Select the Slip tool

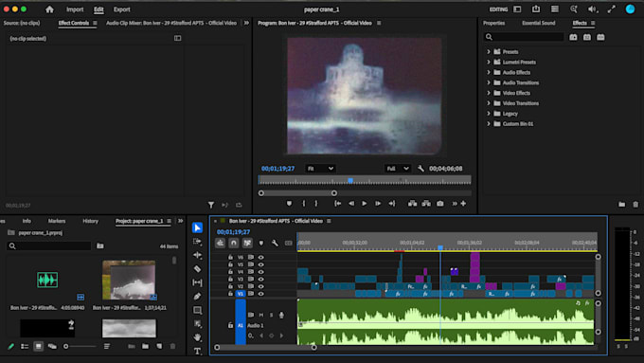(198, 282)
